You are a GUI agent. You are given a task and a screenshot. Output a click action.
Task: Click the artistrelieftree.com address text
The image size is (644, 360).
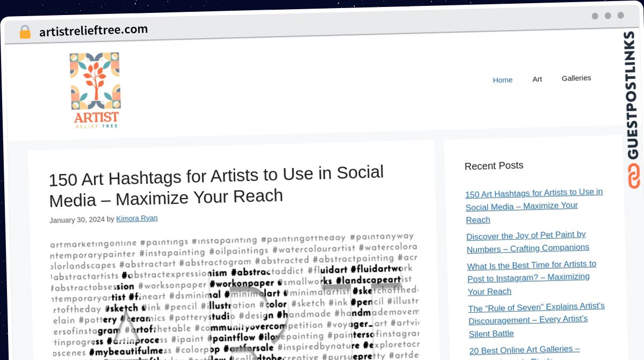click(93, 31)
